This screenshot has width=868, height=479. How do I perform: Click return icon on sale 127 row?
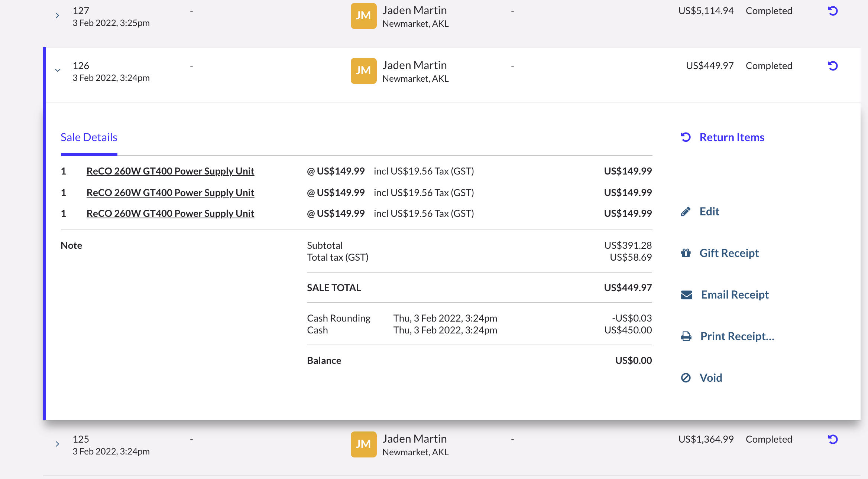(833, 11)
